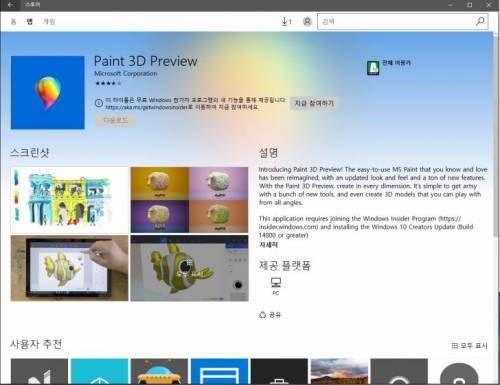This screenshot has height=385, width=500.
Task: Go back with the arrow in title bar
Action: (x=10, y=5)
